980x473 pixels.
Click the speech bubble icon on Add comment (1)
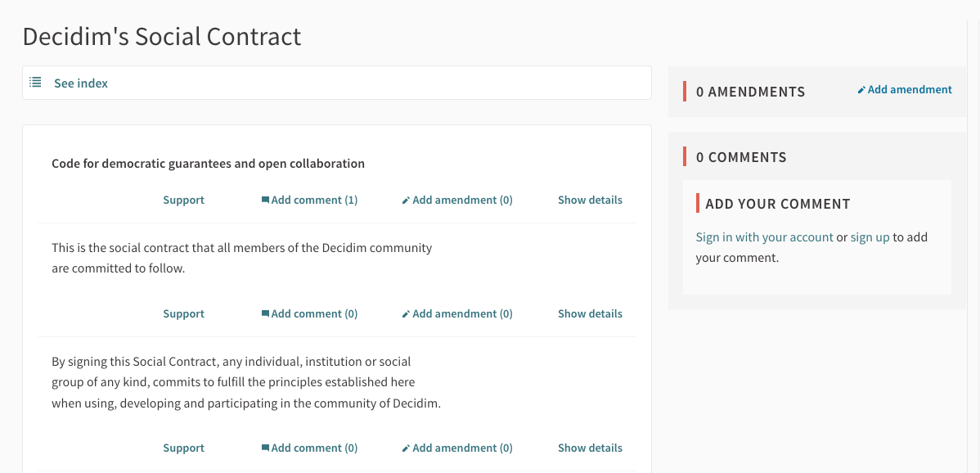266,199
